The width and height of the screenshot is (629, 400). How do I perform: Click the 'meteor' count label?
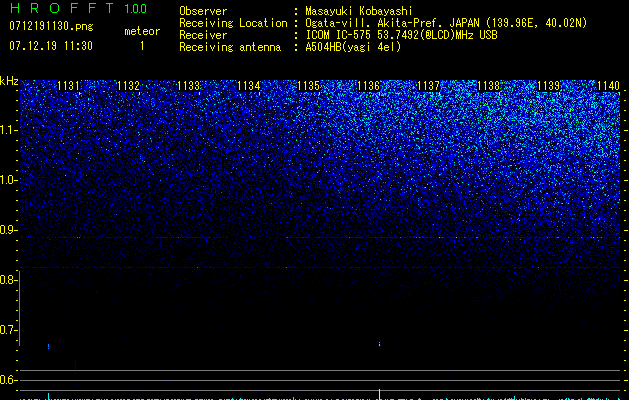pyautogui.click(x=142, y=31)
